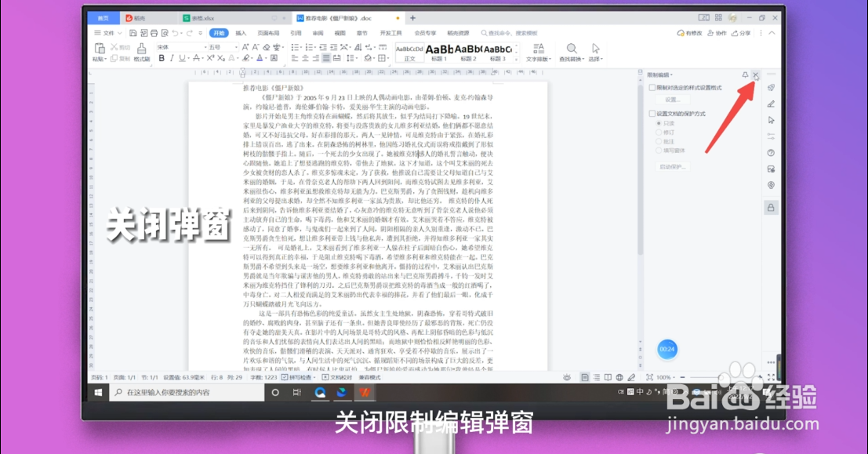Check 'Restrict formatting to selected styles' checkbox
This screenshot has height=454, width=868.
point(652,88)
